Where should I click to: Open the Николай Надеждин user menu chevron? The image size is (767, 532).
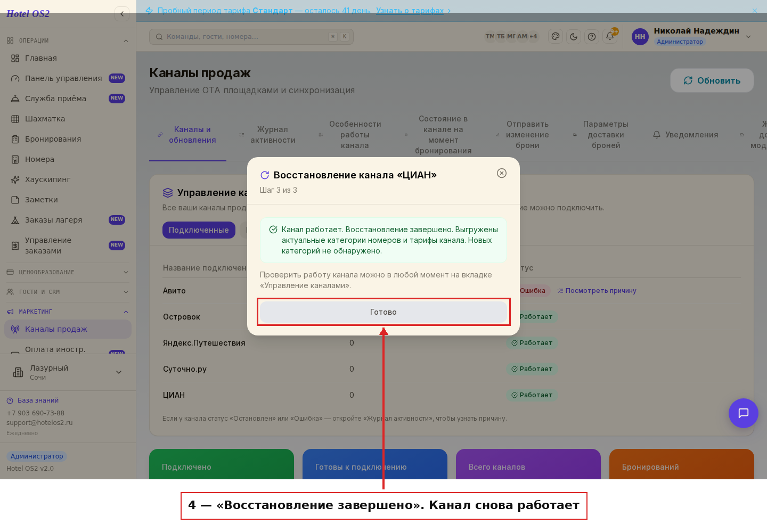748,37
